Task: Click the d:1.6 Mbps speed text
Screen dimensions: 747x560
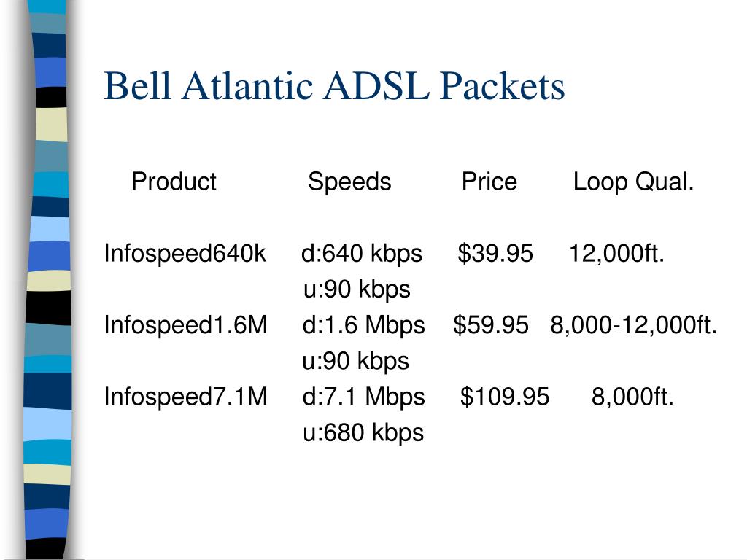Action: (x=363, y=326)
